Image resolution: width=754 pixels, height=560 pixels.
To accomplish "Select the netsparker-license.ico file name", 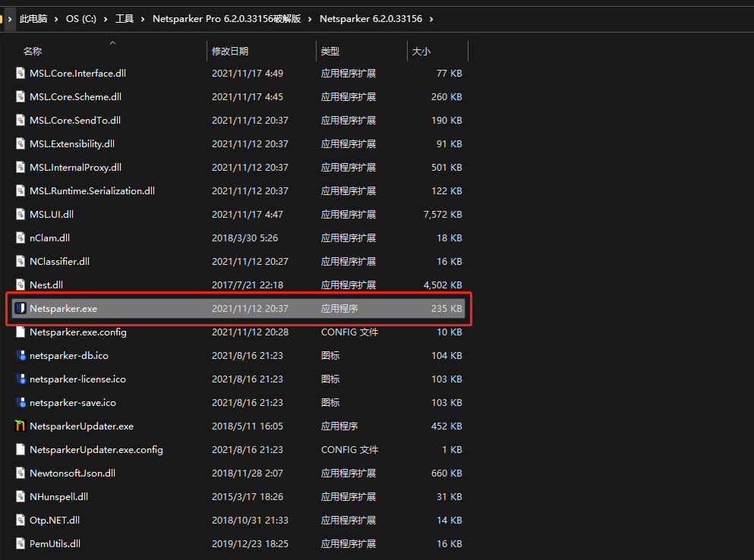I will [78, 379].
